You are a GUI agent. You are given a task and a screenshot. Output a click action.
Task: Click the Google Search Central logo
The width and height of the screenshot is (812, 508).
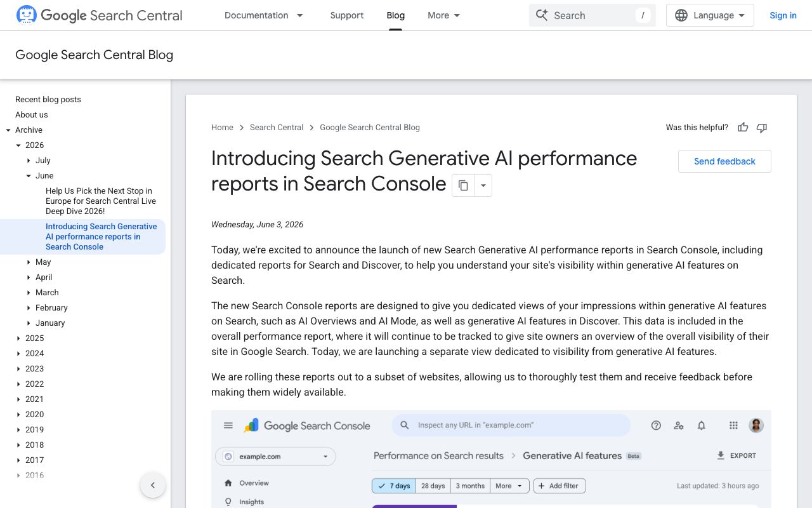(x=99, y=15)
